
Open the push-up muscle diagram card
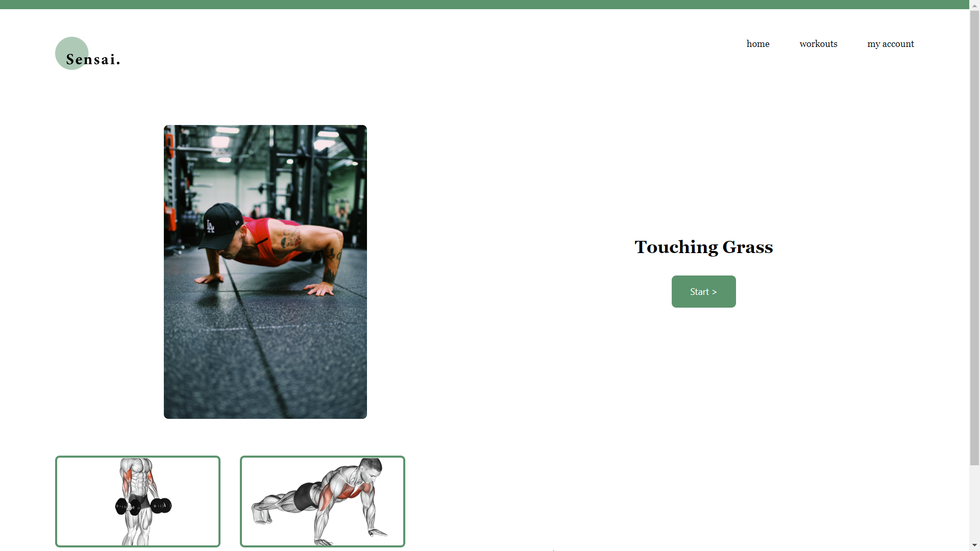pos(323,502)
